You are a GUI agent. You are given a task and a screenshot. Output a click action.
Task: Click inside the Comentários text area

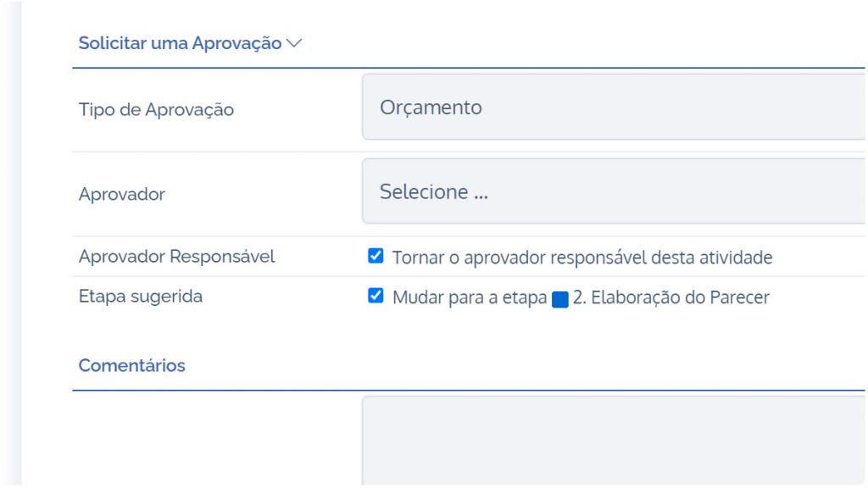[614, 441]
